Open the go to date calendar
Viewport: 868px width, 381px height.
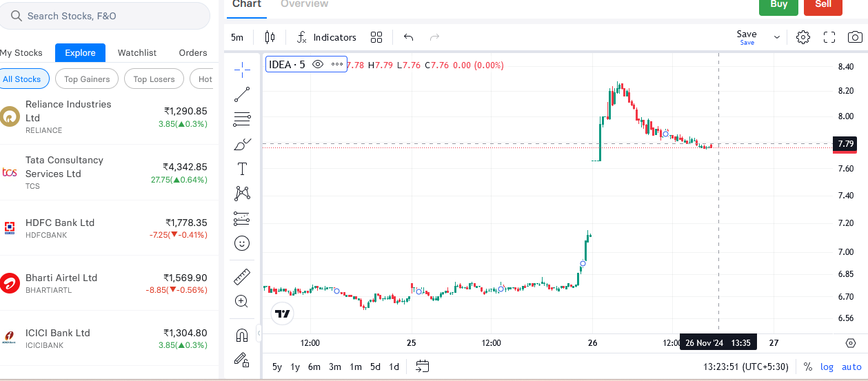pyautogui.click(x=423, y=367)
